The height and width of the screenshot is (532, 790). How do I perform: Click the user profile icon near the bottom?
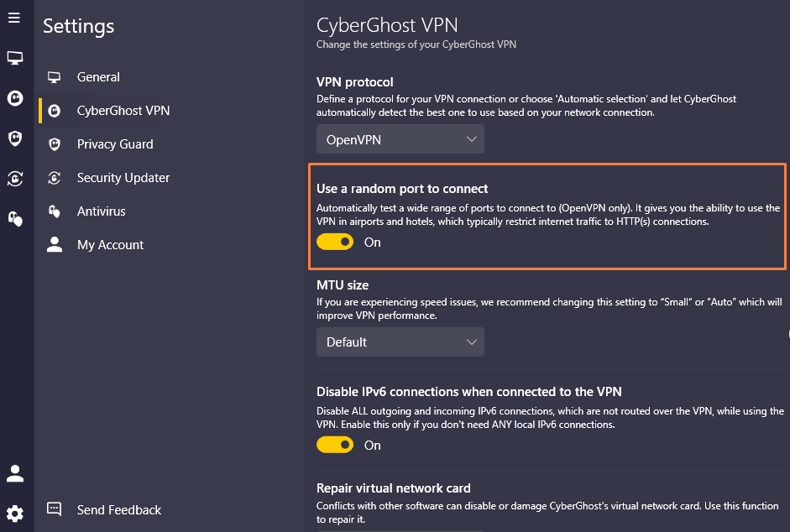tap(14, 473)
